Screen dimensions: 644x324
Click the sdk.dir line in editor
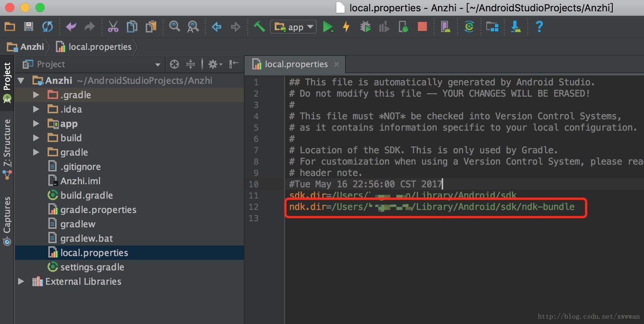[x=402, y=196]
